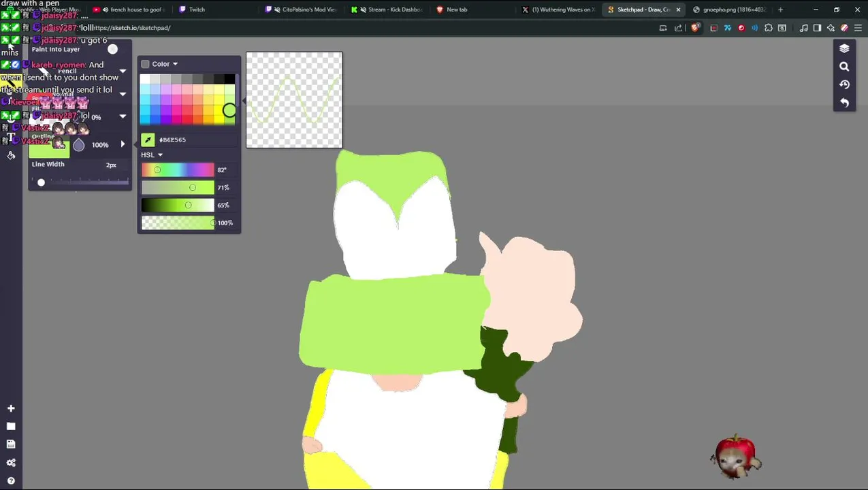This screenshot has width=868, height=490.
Task: Switch to Stream - Kick Dashboard tab
Action: pos(387,10)
